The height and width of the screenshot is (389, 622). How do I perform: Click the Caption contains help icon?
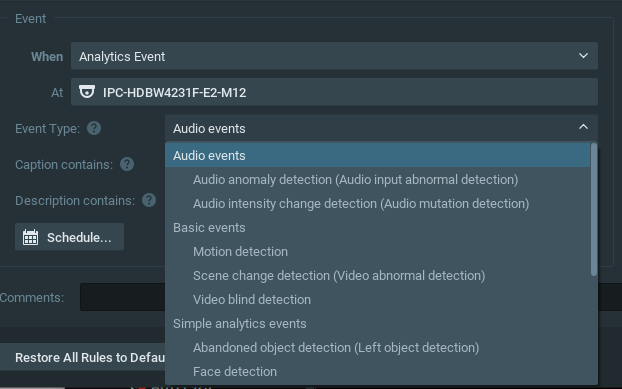point(127,164)
